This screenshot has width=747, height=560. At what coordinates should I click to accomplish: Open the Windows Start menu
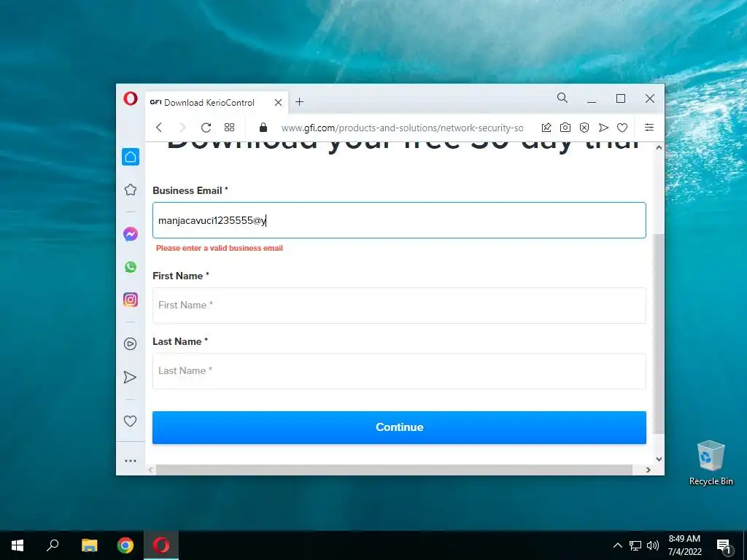point(18,545)
